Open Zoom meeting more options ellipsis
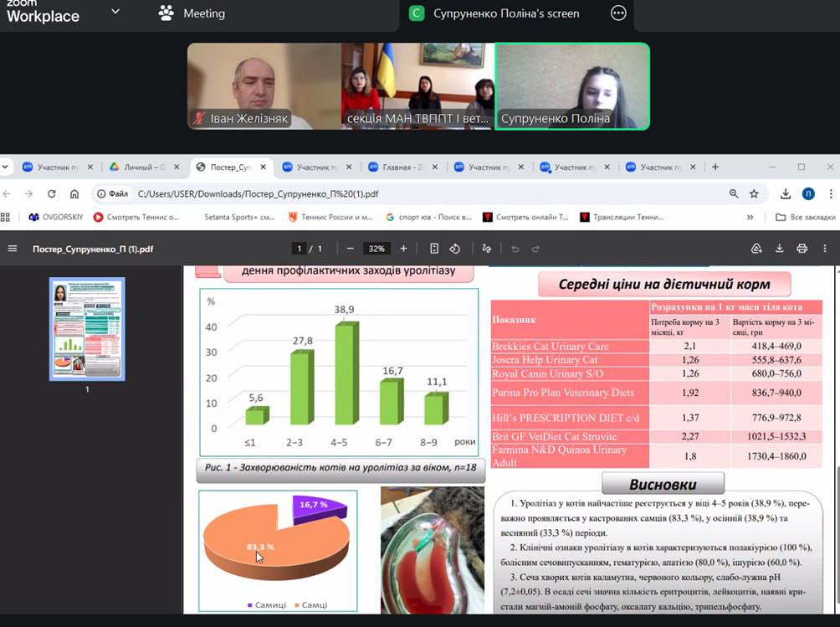Image resolution: width=840 pixels, height=627 pixels. 618,13
